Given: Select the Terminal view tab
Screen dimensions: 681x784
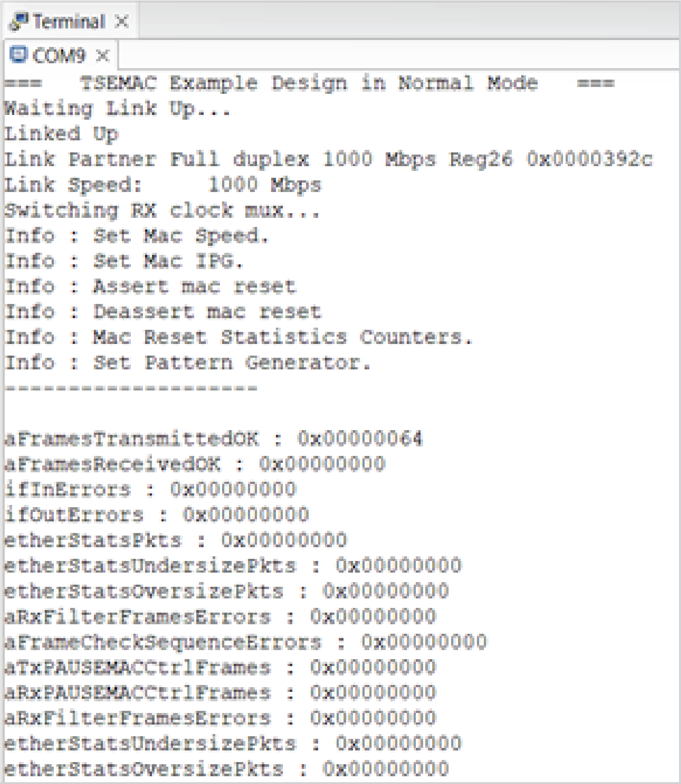Looking at the screenshot, I should click(x=69, y=22).
